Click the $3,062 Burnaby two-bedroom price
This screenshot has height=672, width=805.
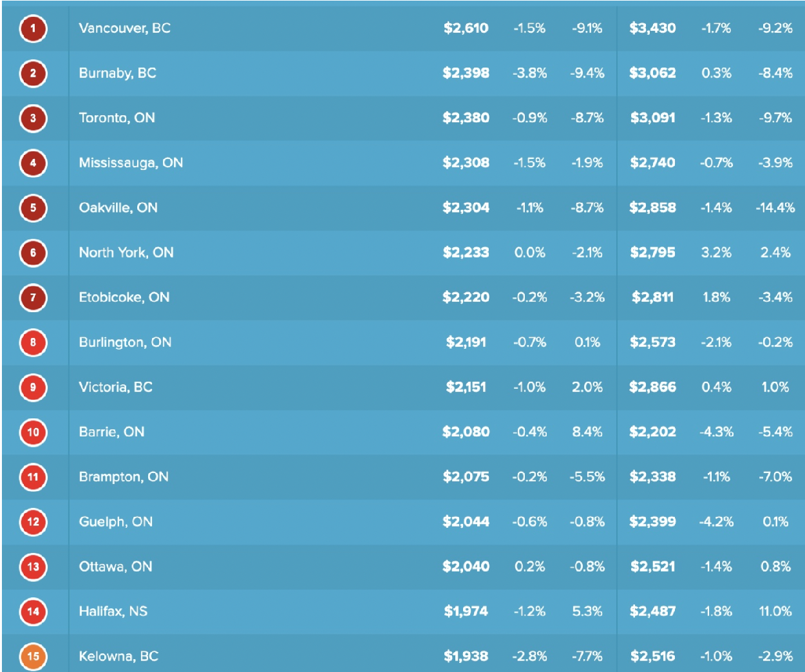pos(652,73)
